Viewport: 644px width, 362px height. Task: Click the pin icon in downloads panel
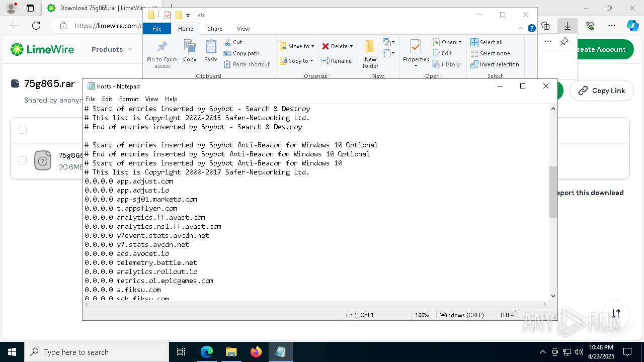565,42
